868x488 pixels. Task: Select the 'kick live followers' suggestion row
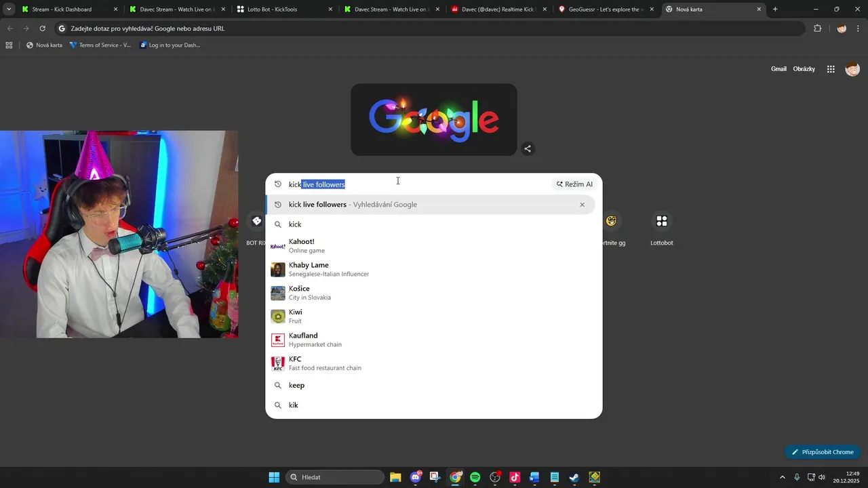click(x=431, y=205)
